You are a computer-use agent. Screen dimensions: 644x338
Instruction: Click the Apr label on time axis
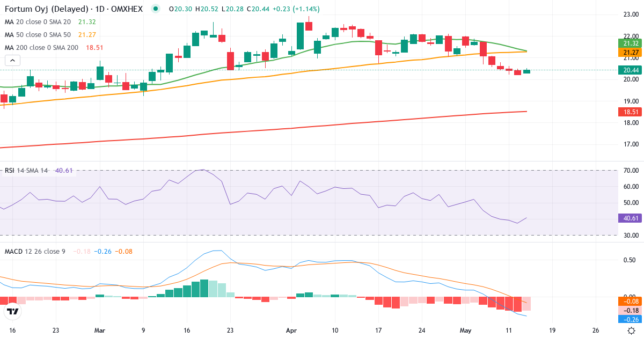click(x=291, y=330)
